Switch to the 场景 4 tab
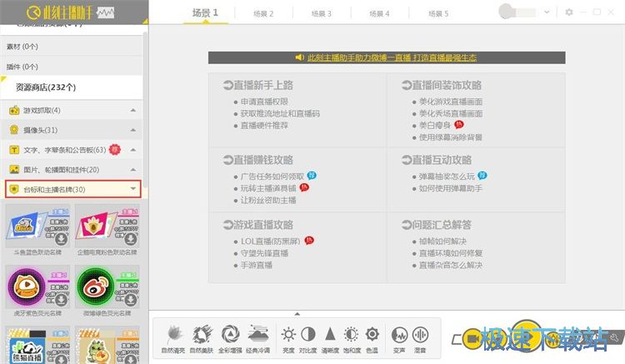 [379, 13]
